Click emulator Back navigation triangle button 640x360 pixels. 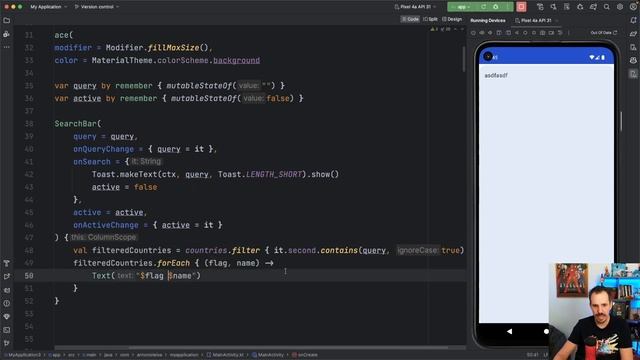coord(509,331)
